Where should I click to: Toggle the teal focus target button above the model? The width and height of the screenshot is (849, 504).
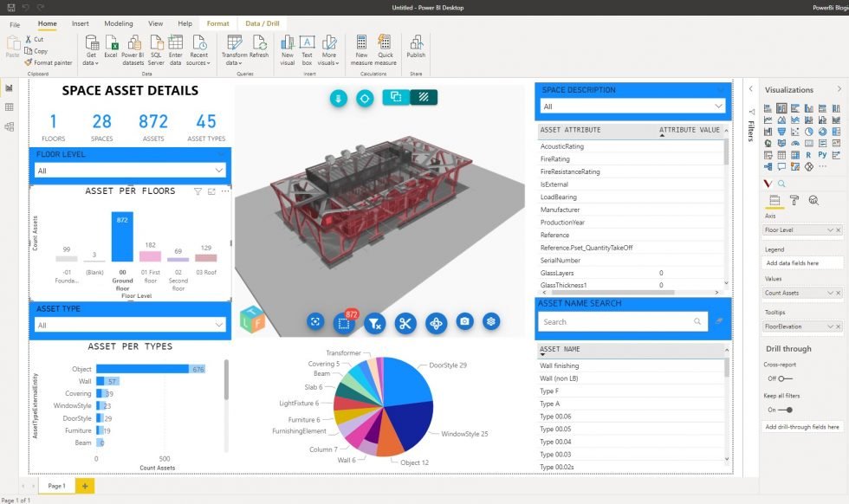(x=365, y=98)
